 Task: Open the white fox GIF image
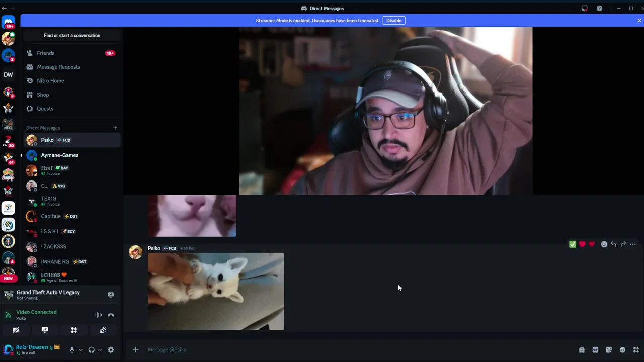216,292
